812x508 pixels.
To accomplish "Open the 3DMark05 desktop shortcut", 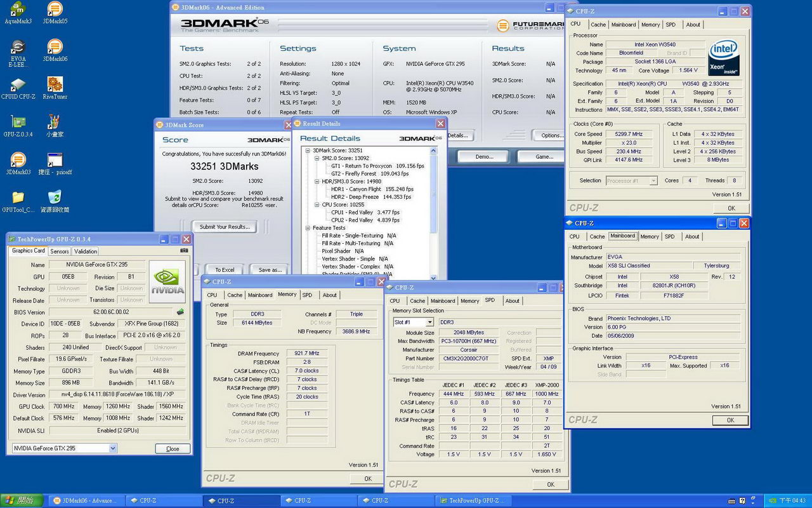I will click(55, 13).
